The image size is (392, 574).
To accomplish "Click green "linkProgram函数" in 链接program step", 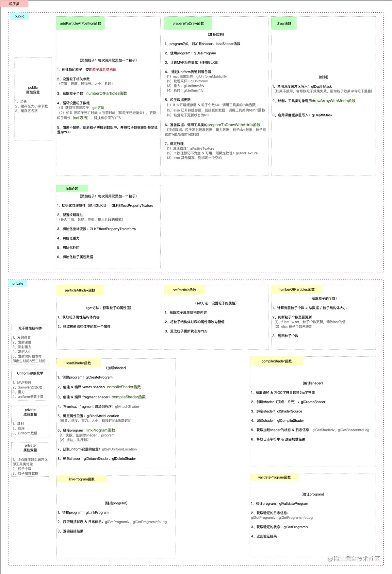I will tap(101, 430).
